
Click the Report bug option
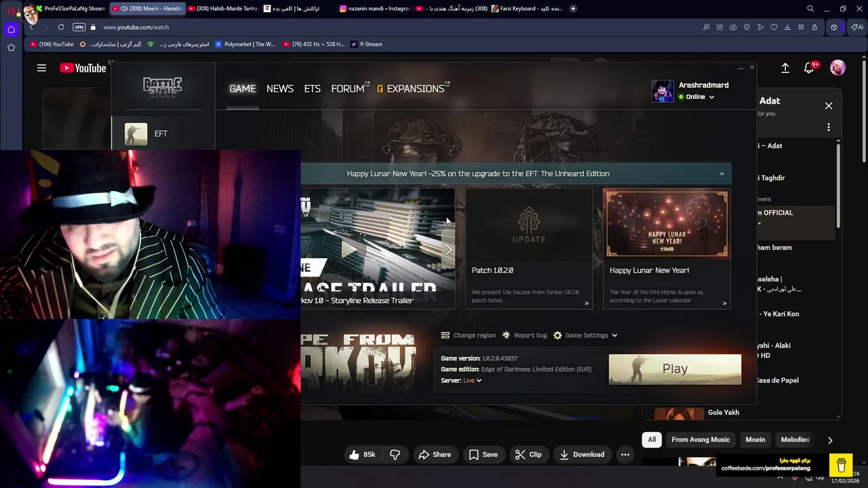click(x=524, y=335)
